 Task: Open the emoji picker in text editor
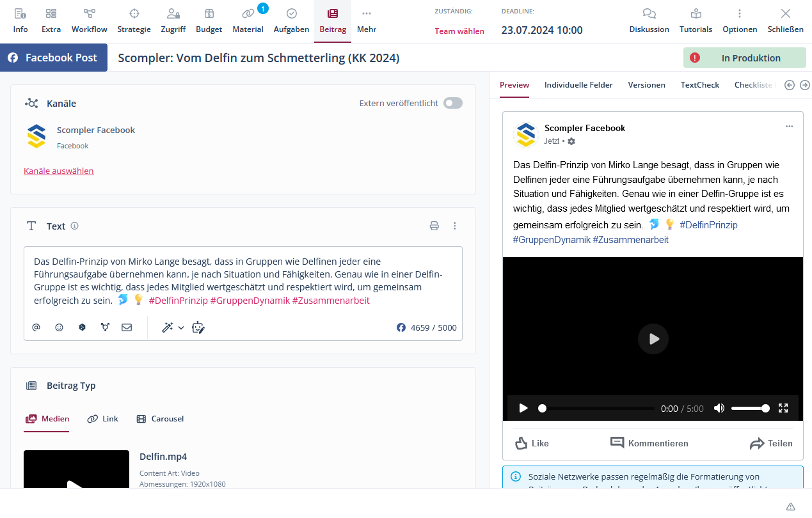coord(60,327)
